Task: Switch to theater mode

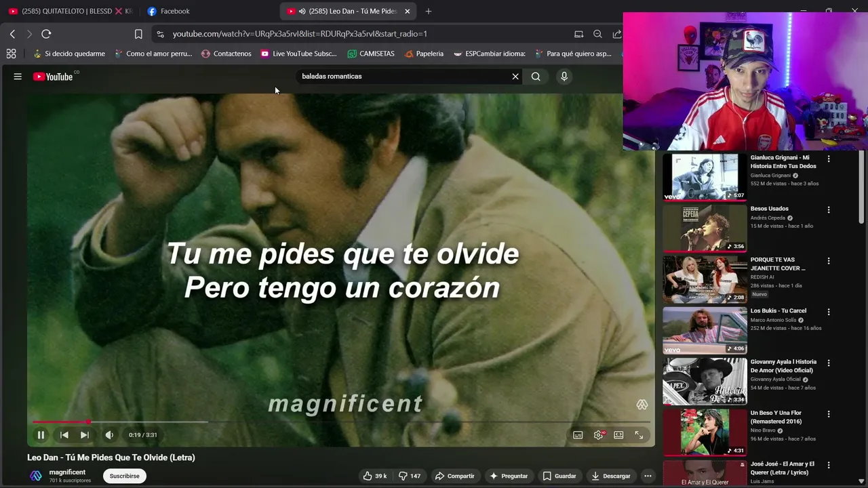Action: (618, 435)
